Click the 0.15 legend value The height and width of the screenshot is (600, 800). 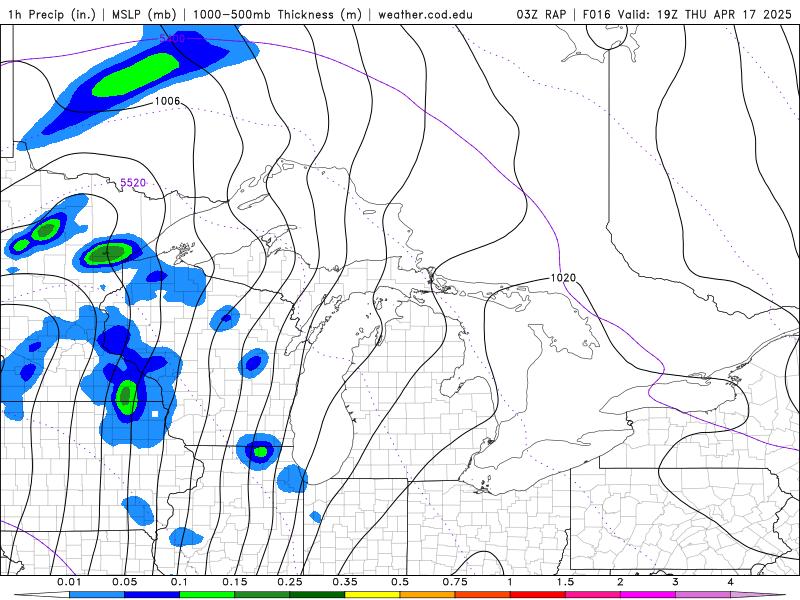pos(235,582)
